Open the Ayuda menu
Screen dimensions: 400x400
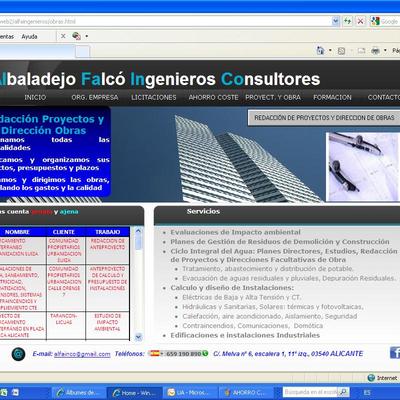click(x=29, y=36)
